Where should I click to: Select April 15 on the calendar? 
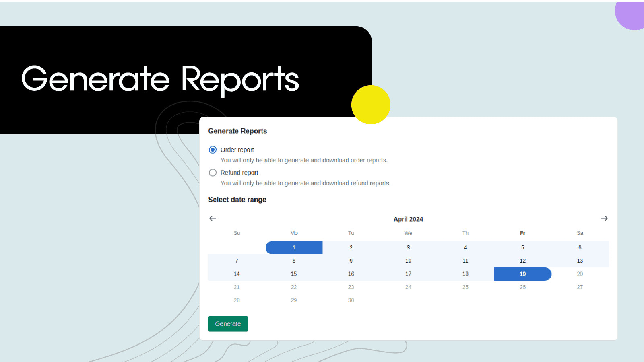click(x=294, y=274)
